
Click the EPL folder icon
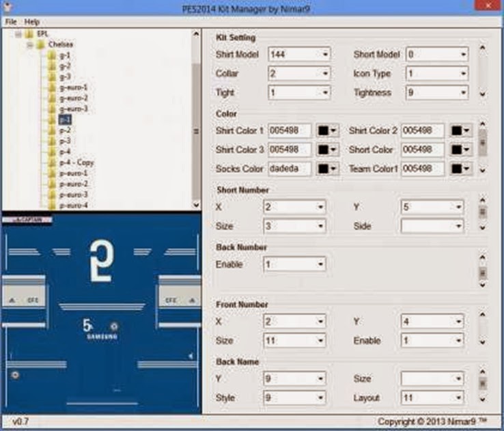pyautogui.click(x=29, y=33)
